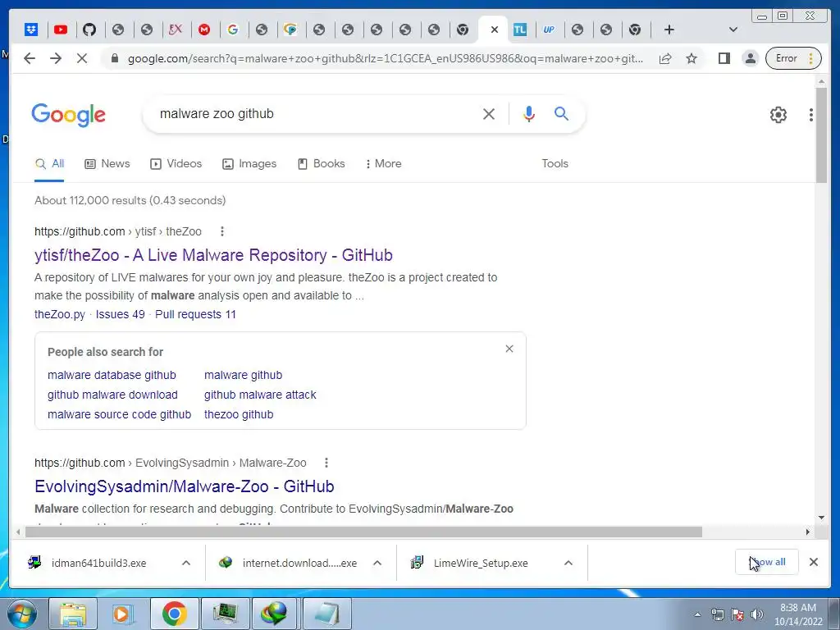Search malware database github suggestion
This screenshot has width=840, height=630.
pos(112,375)
